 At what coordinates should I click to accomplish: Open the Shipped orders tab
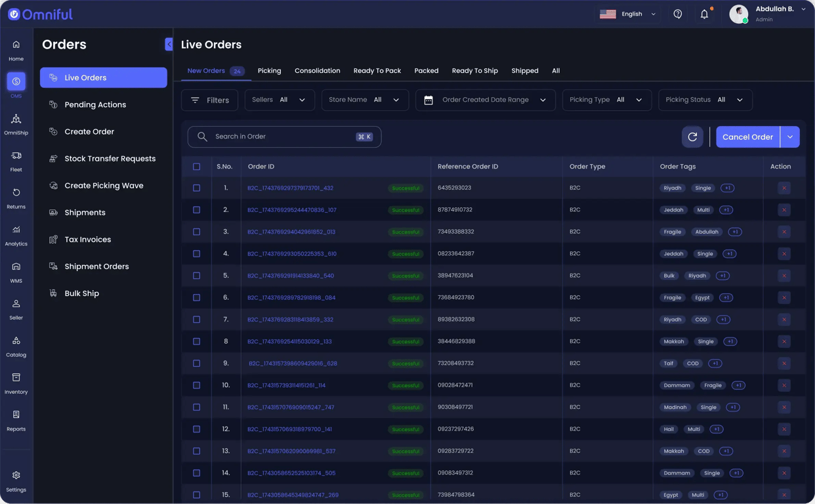[524, 70]
